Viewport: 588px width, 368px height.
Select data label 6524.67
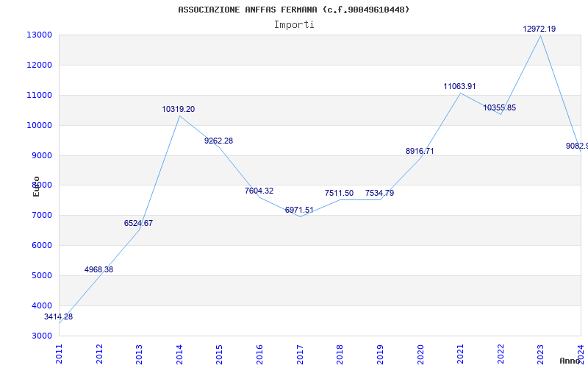click(138, 223)
